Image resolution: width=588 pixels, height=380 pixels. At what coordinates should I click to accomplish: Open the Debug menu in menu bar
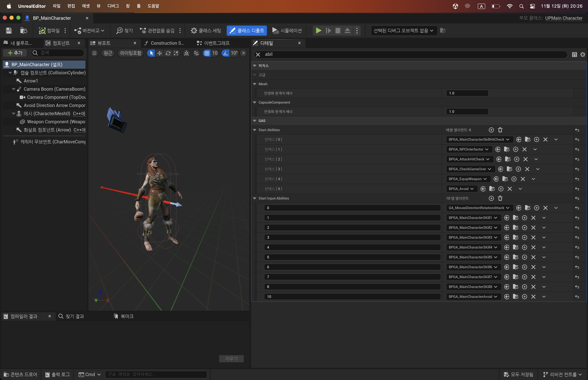click(113, 6)
